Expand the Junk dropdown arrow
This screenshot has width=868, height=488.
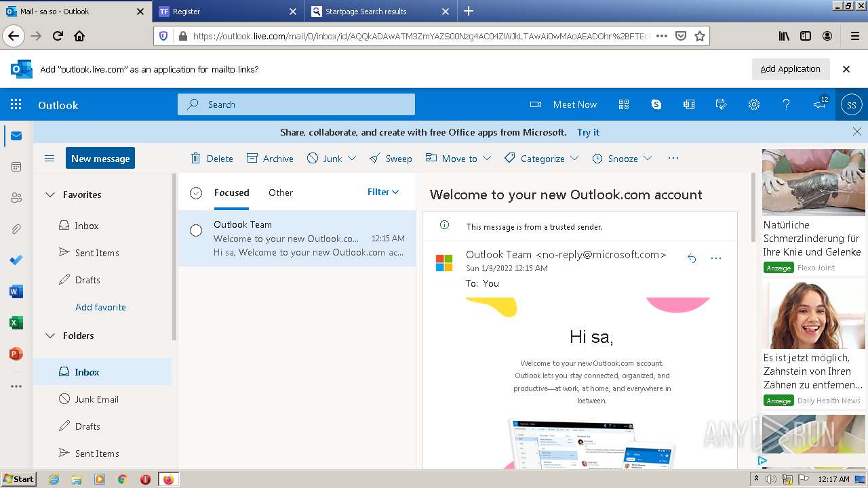tap(352, 158)
